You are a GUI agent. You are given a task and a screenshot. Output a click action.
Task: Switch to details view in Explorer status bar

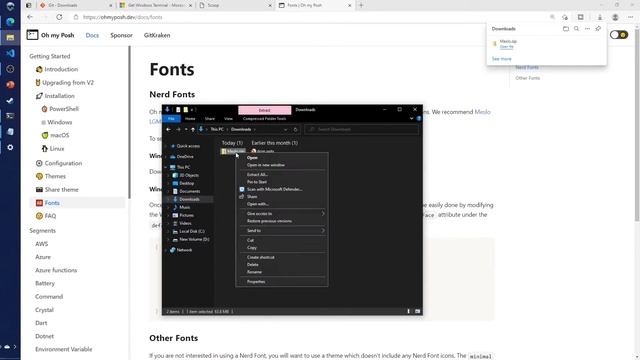(408, 311)
